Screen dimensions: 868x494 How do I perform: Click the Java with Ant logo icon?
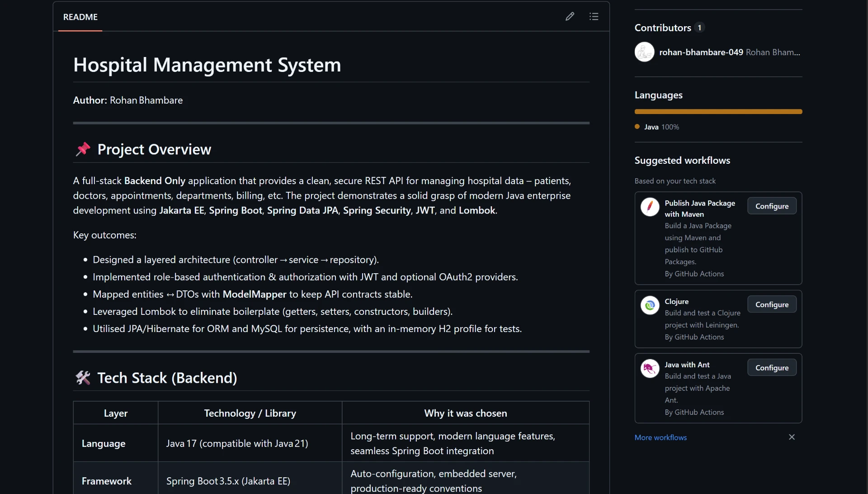pyautogui.click(x=650, y=369)
